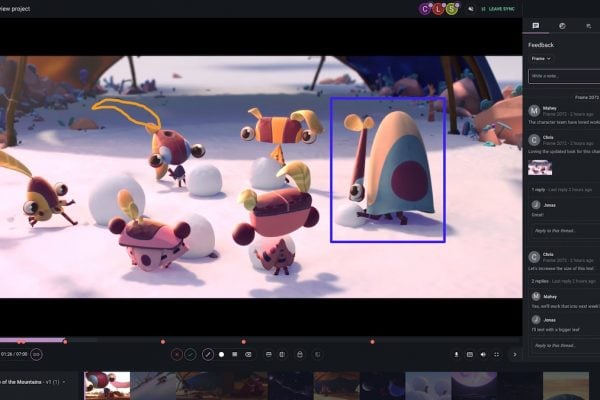Click the 'Write a note...' input field

(x=564, y=76)
